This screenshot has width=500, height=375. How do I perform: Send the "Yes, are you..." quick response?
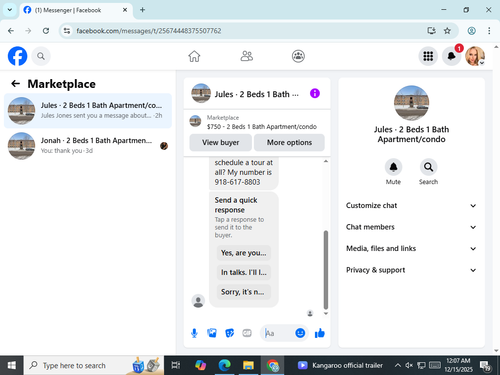(x=244, y=253)
